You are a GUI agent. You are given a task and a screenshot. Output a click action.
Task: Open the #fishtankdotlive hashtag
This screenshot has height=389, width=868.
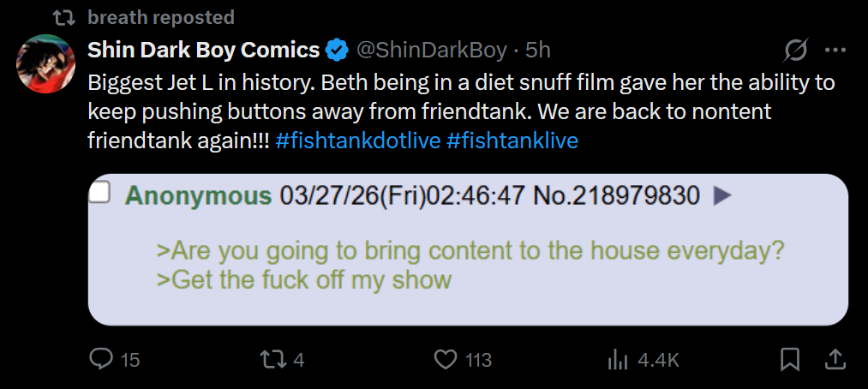(x=357, y=141)
